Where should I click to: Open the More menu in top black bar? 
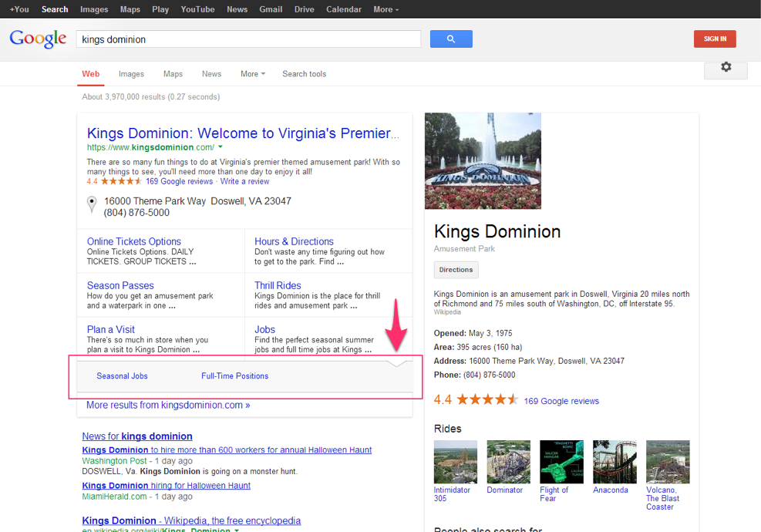pyautogui.click(x=386, y=9)
